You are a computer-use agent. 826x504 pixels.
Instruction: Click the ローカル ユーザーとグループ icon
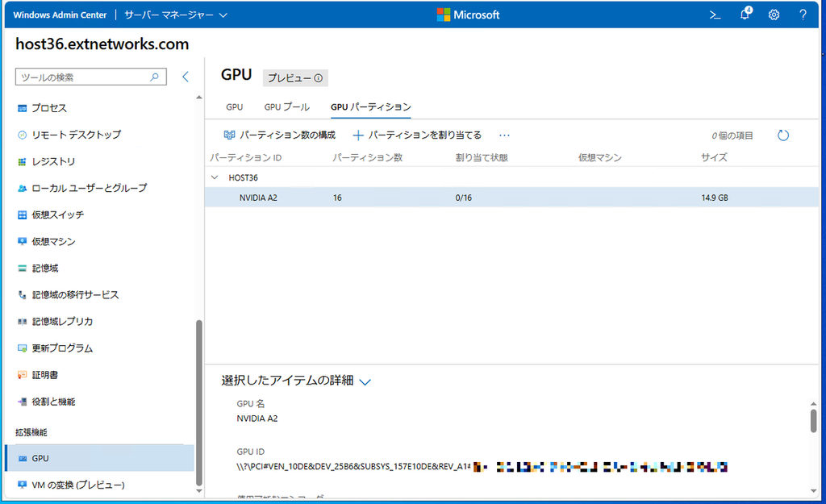click(22, 188)
